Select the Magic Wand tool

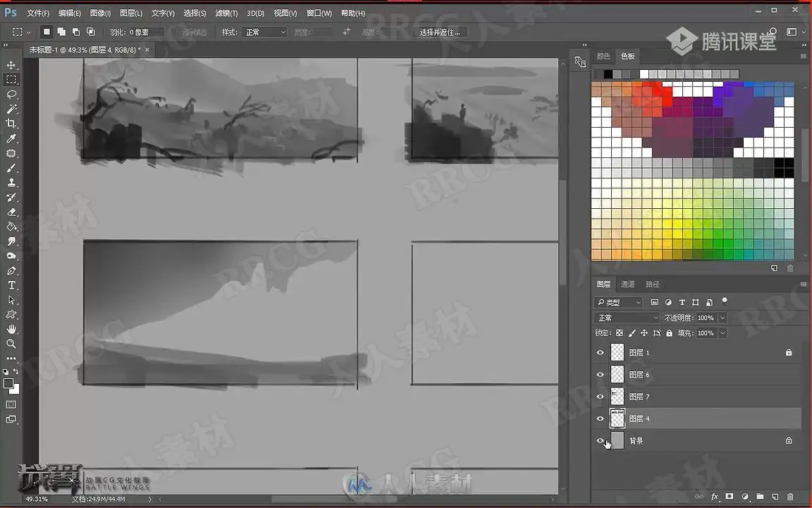[x=11, y=109]
